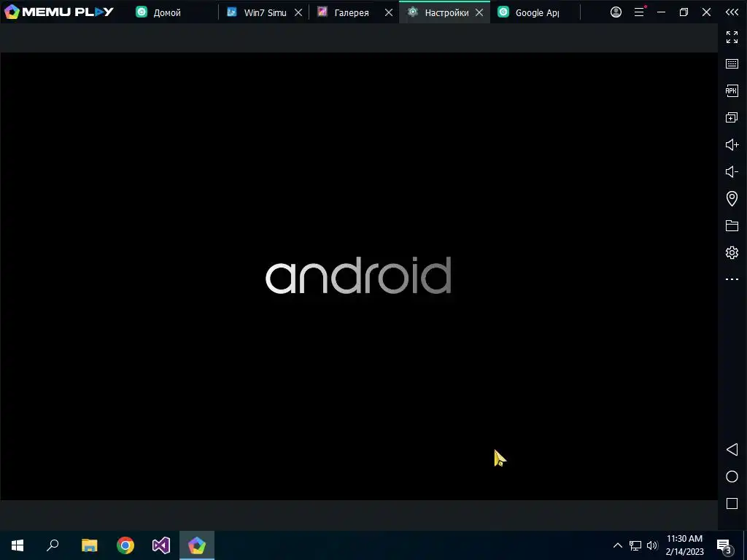Open network status in the tray

point(635,545)
